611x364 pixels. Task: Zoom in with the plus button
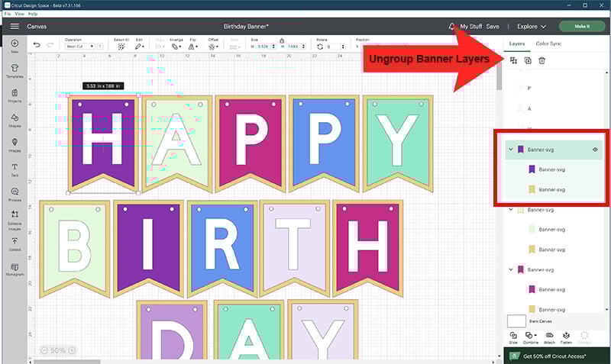pyautogui.click(x=72, y=350)
